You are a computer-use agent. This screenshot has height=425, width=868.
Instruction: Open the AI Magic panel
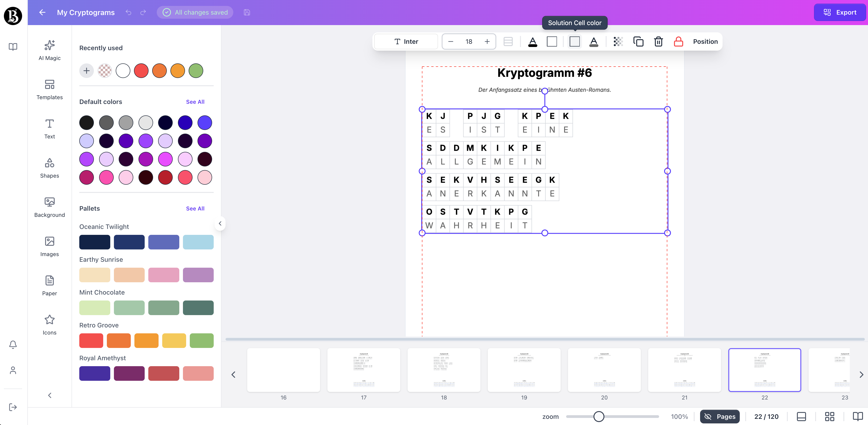click(49, 50)
